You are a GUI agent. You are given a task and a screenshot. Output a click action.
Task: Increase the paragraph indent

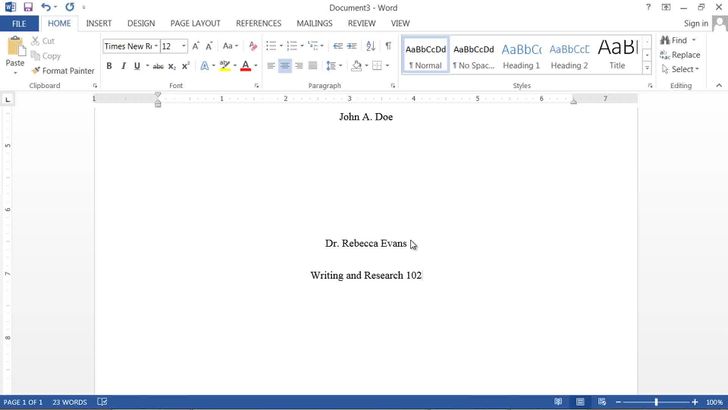[352, 46]
